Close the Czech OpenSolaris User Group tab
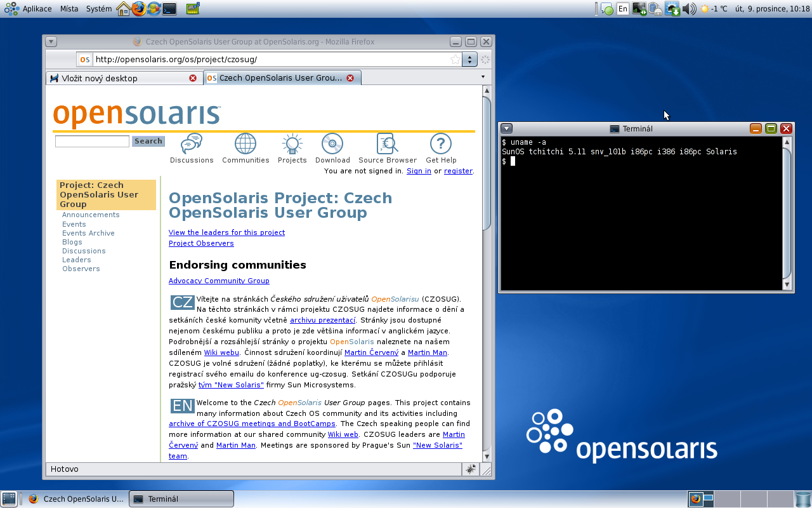This screenshot has height=508, width=812. click(351, 78)
